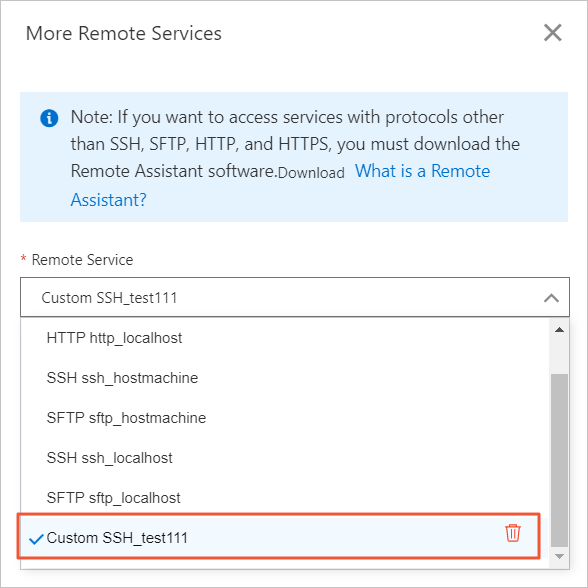
Task: Click the scrollbar track above the thumb
Action: tap(559, 355)
